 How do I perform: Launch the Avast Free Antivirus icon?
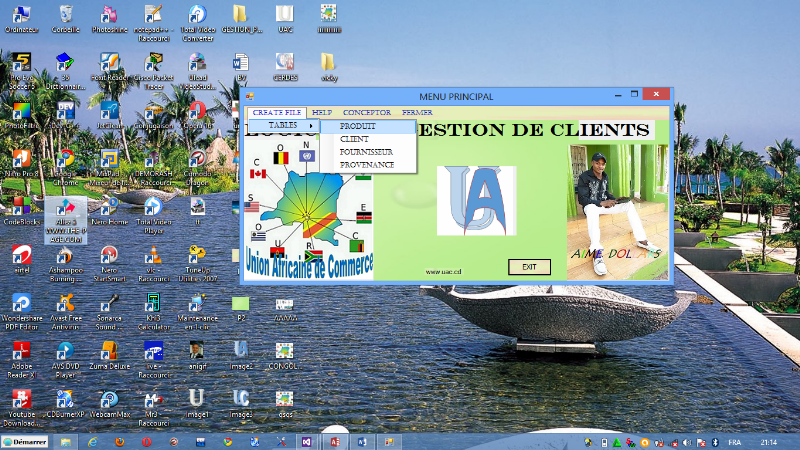[x=65, y=304]
